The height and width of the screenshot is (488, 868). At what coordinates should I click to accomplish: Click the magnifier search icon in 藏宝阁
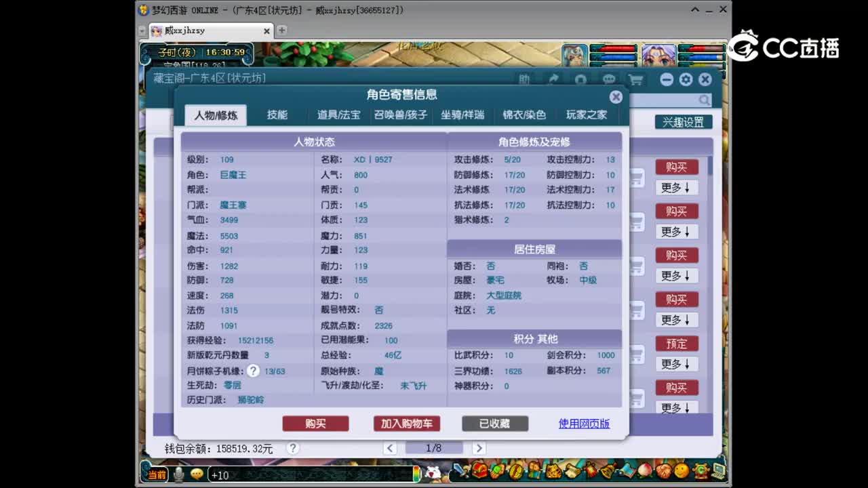click(x=705, y=100)
